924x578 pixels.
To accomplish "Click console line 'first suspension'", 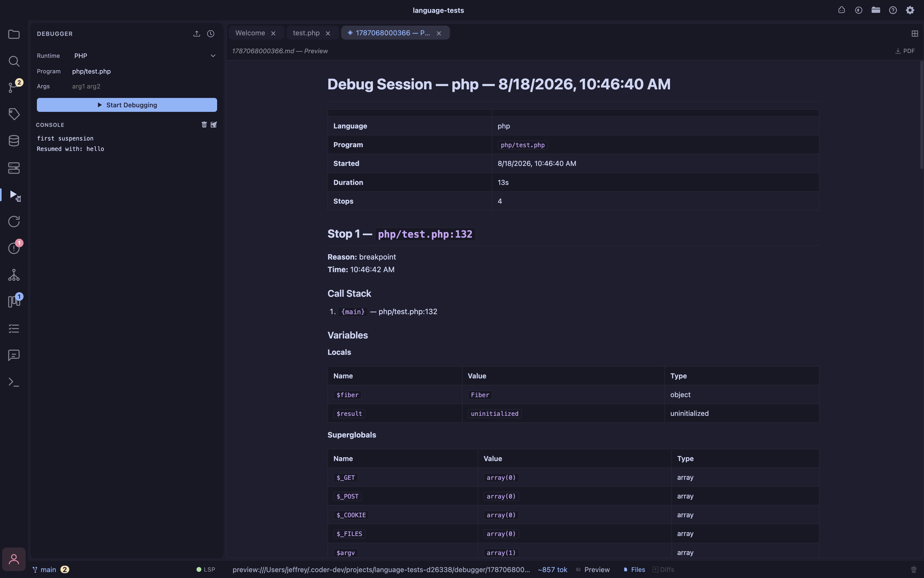I will coord(65,138).
